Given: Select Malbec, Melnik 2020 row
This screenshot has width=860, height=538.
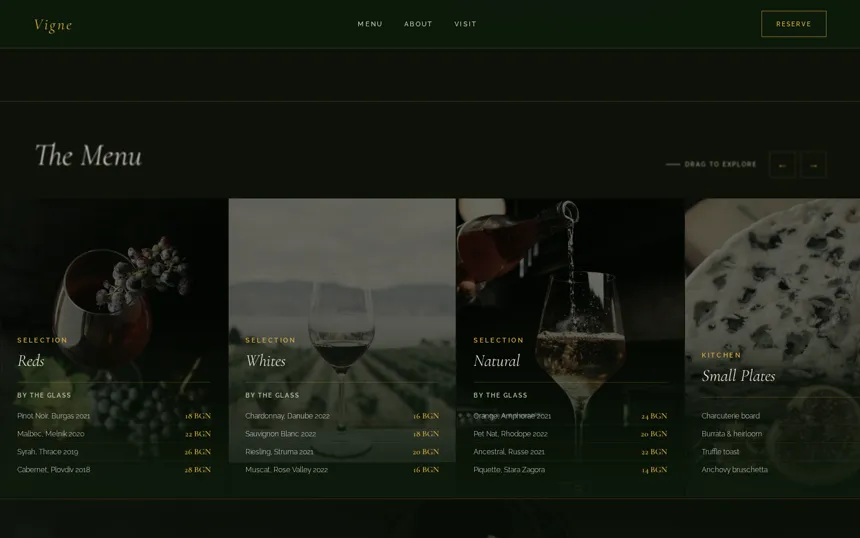Looking at the screenshot, I should (114, 434).
